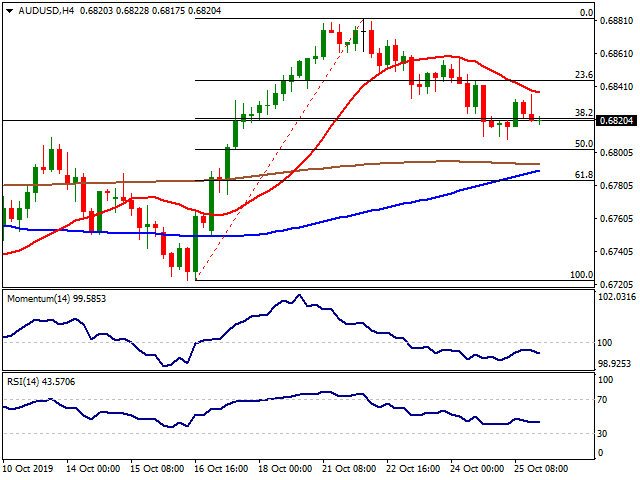This screenshot has width=640, height=480.
Task: Click the 102.0316 Momentum scale value
Action: click(x=617, y=297)
